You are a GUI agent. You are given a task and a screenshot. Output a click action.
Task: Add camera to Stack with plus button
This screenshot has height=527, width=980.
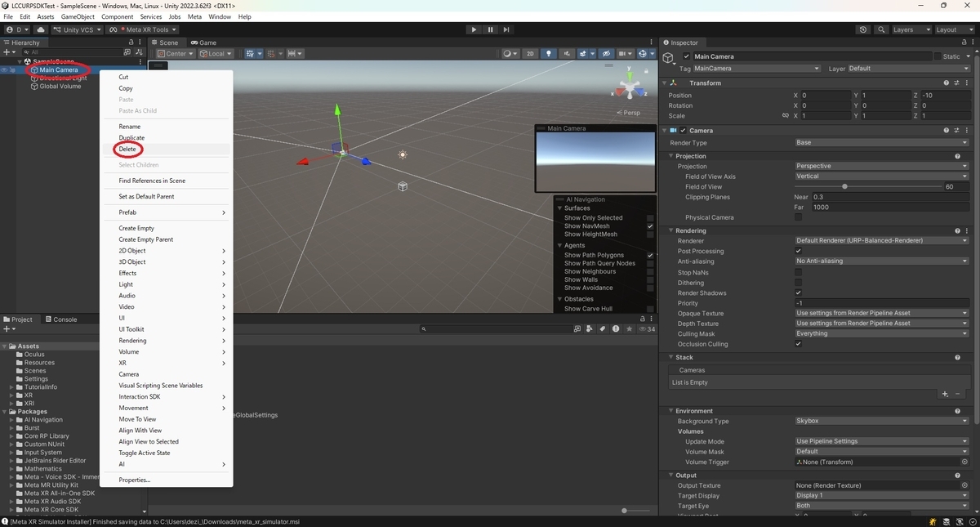(945, 394)
